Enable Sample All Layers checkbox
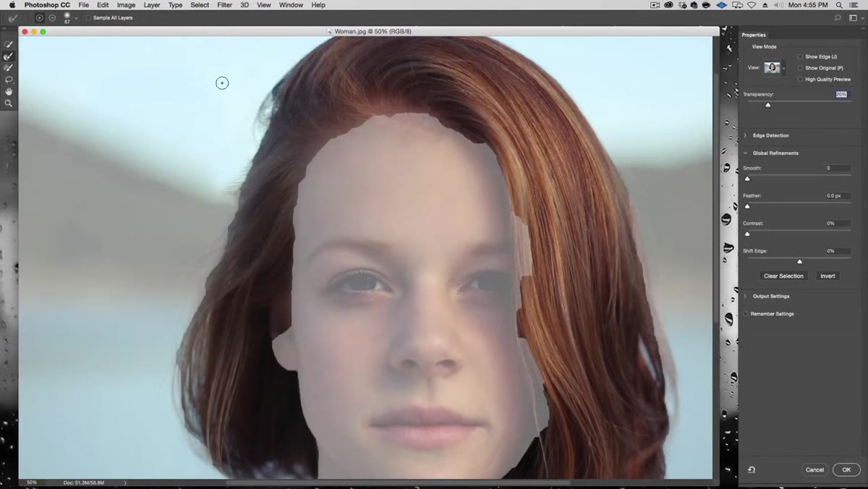The image size is (868, 489). pyautogui.click(x=88, y=17)
